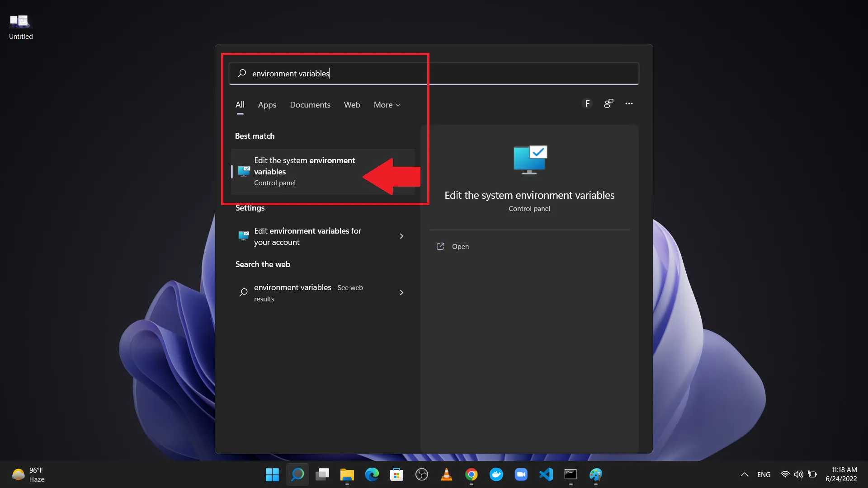
Task: Open the linked accounts people icon
Action: click(x=609, y=103)
